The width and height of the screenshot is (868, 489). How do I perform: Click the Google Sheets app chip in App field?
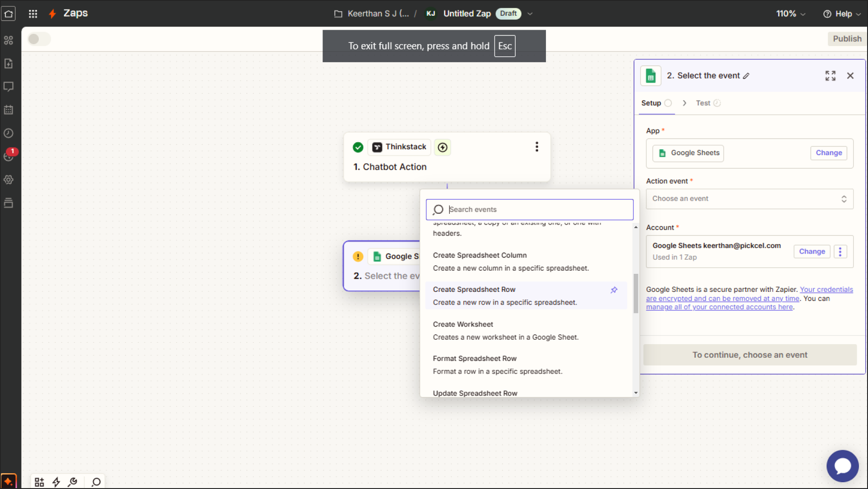tap(688, 153)
